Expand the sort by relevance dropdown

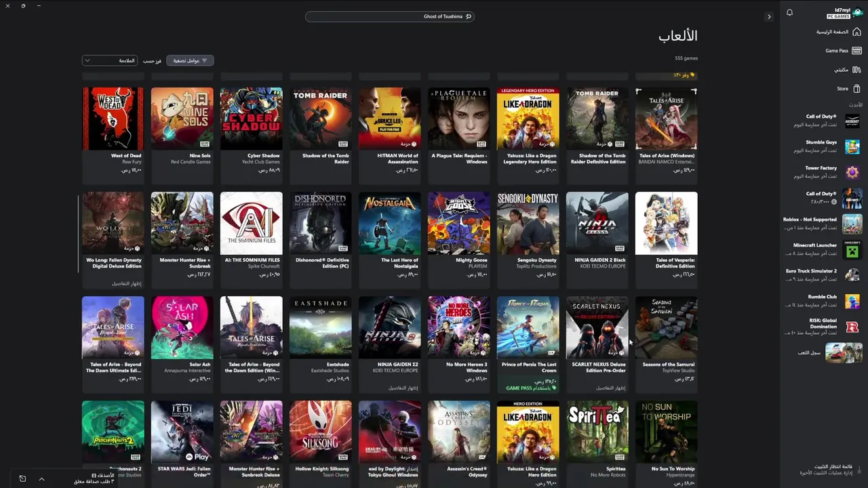(x=109, y=60)
